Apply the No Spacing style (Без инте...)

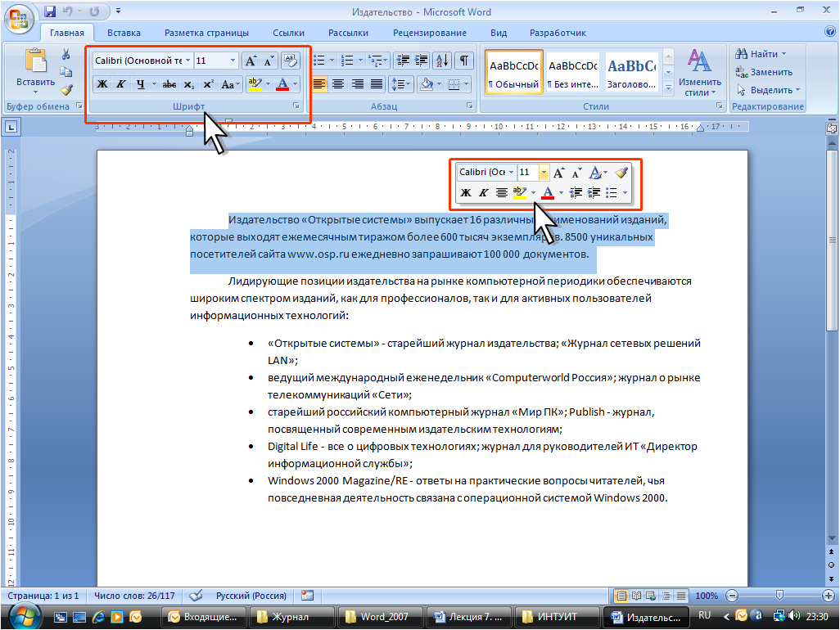[x=572, y=72]
